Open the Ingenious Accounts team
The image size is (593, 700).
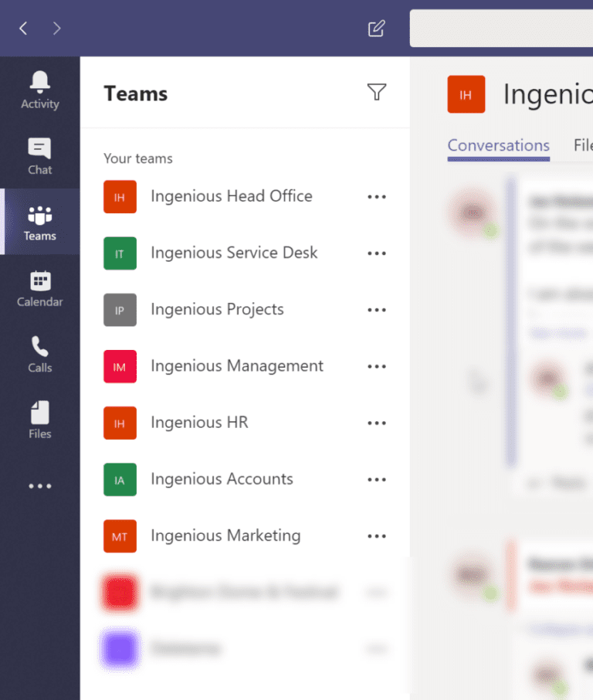tap(222, 479)
